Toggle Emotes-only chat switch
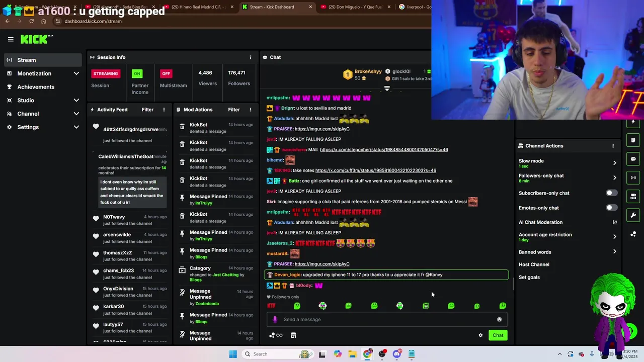 click(611, 208)
